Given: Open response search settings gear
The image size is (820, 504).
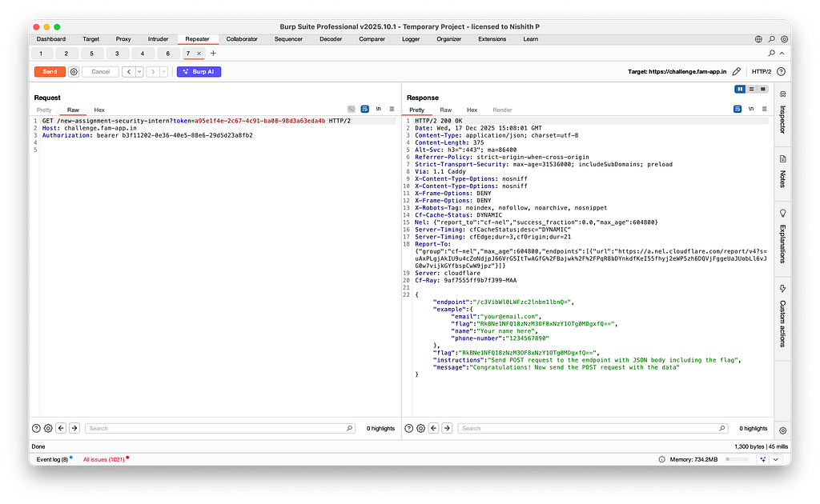Looking at the screenshot, I should coord(421,428).
